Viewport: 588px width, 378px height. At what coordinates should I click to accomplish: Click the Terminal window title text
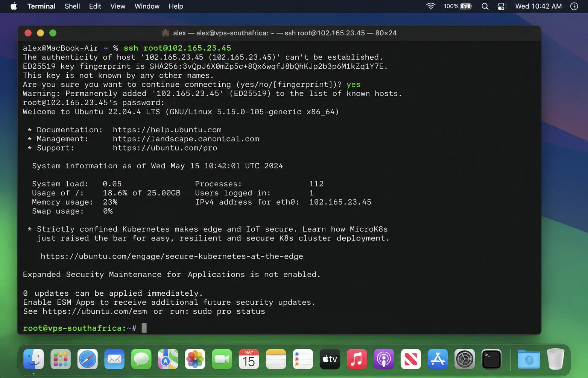(x=285, y=33)
